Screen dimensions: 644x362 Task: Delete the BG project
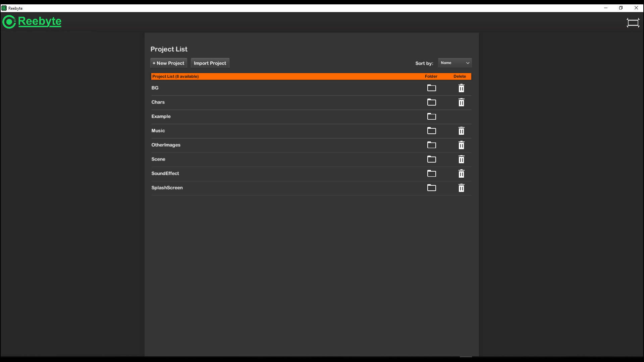coord(461,88)
